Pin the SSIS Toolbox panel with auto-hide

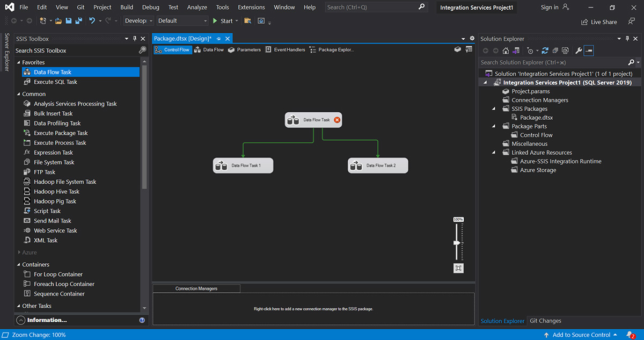coord(134,39)
